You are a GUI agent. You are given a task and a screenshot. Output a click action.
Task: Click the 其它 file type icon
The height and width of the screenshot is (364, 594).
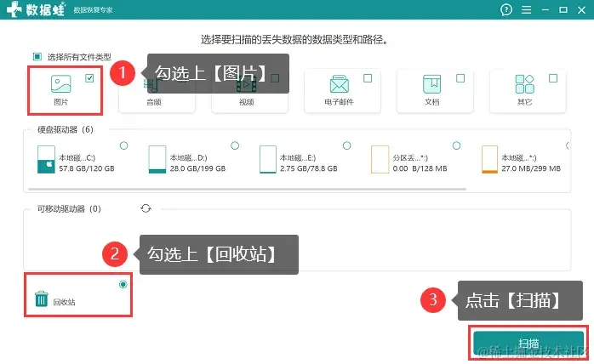pyautogui.click(x=525, y=83)
